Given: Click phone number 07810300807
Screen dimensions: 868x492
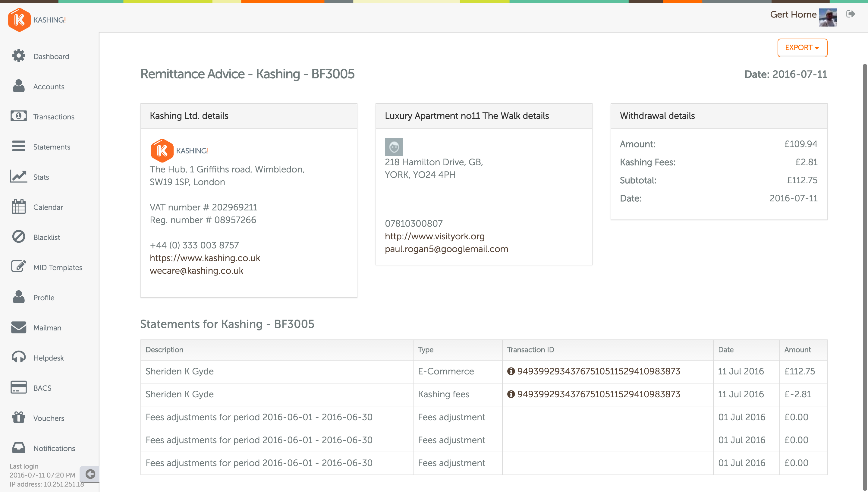Looking at the screenshot, I should tap(414, 223).
